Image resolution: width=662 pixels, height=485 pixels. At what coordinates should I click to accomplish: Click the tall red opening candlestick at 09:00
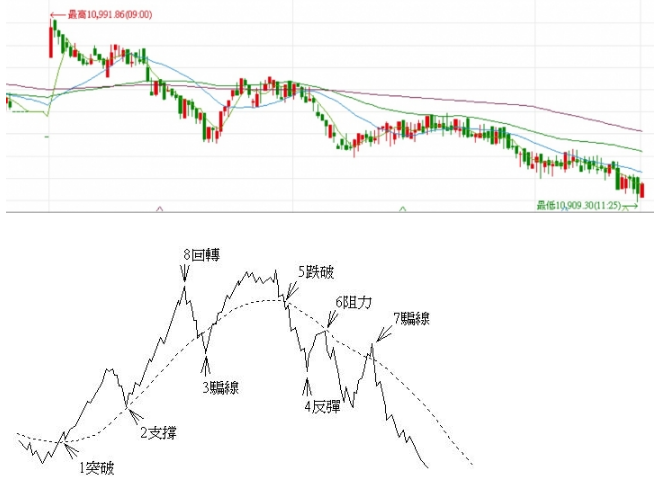point(51,42)
